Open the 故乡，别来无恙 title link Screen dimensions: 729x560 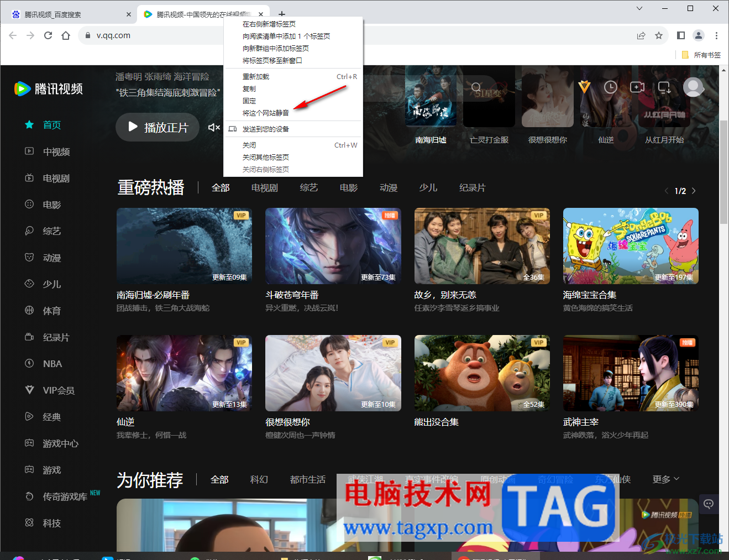click(445, 295)
